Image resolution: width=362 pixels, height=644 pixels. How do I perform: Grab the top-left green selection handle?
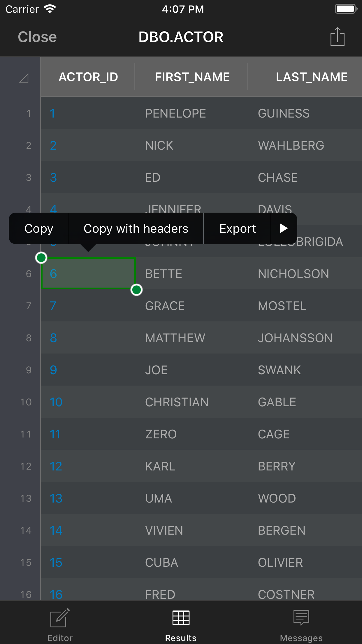(41, 258)
